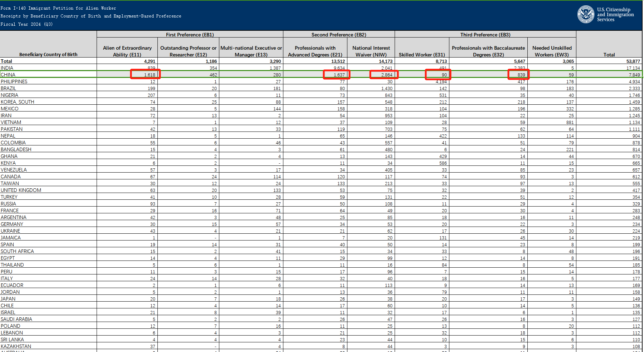Select the PHILIPPINES country cell

pyautogui.click(x=14, y=81)
